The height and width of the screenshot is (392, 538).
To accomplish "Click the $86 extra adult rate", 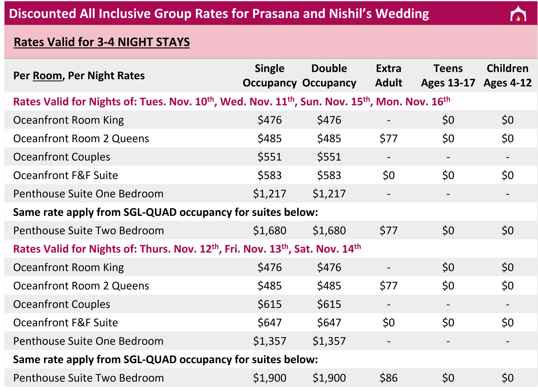I will click(389, 378).
